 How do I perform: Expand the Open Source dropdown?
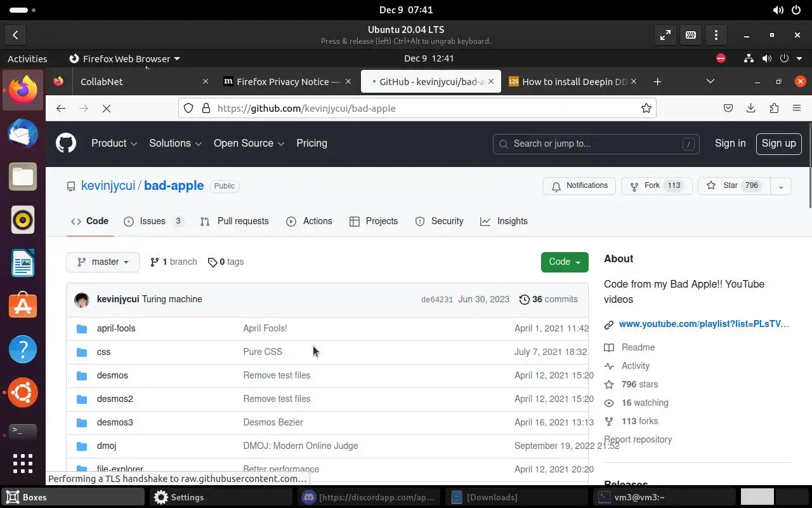tap(249, 144)
